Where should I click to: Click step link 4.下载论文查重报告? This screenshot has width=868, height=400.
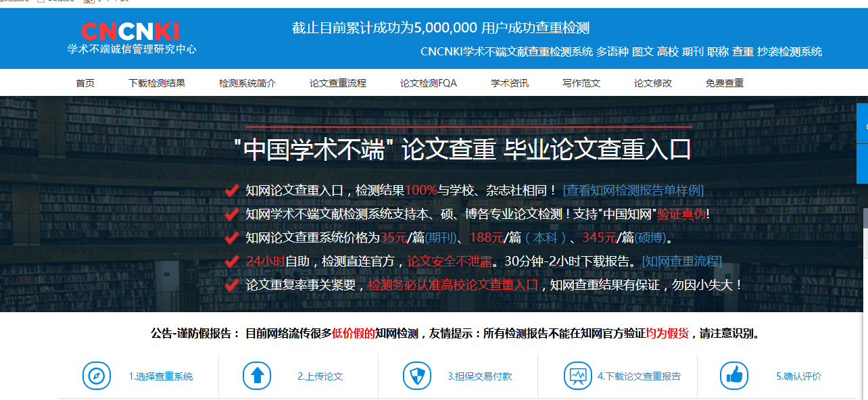point(639,376)
